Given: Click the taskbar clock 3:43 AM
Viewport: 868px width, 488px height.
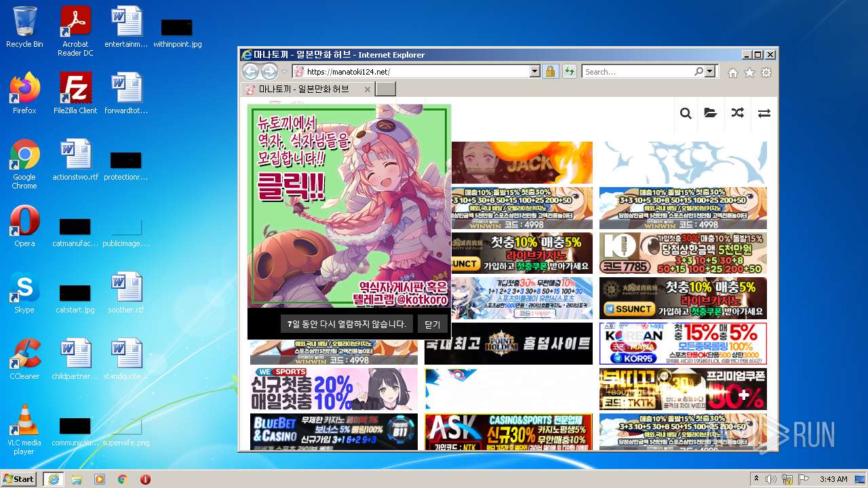Looking at the screenshot, I should pyautogui.click(x=833, y=479).
